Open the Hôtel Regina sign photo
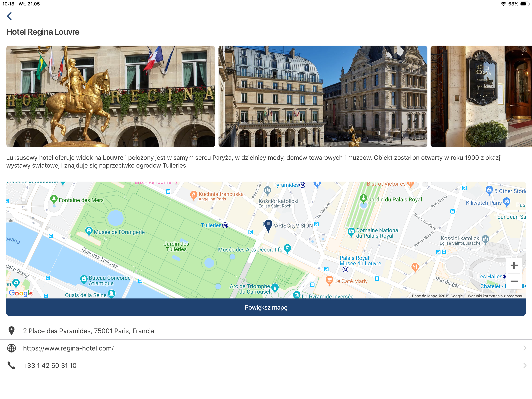Viewport: 532px width, 399px height. [481, 96]
